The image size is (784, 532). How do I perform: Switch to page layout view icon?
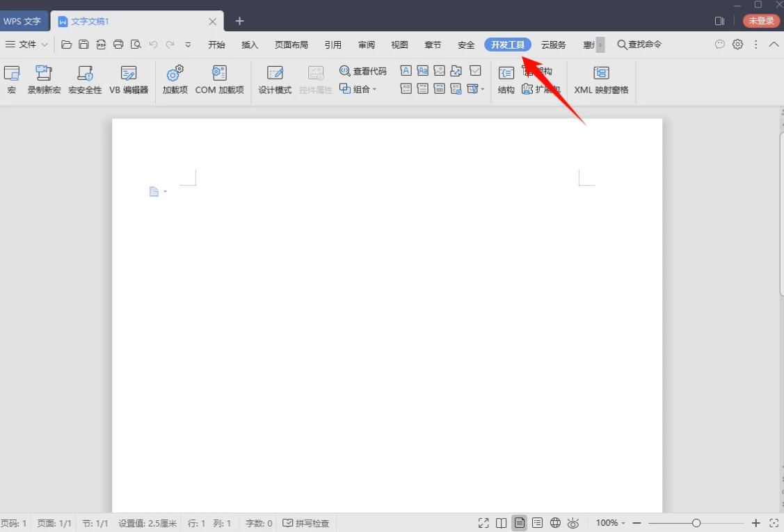tap(520, 523)
